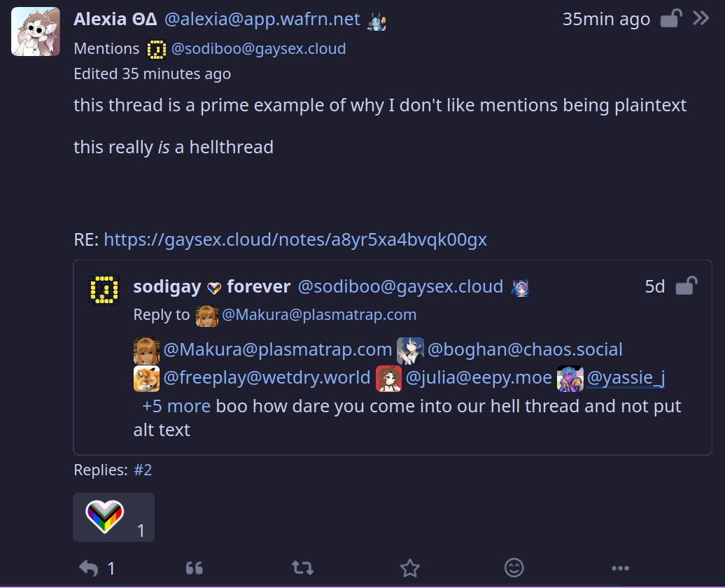Expand the "+5 more" mentions
The width and height of the screenshot is (725, 588).
point(176,406)
